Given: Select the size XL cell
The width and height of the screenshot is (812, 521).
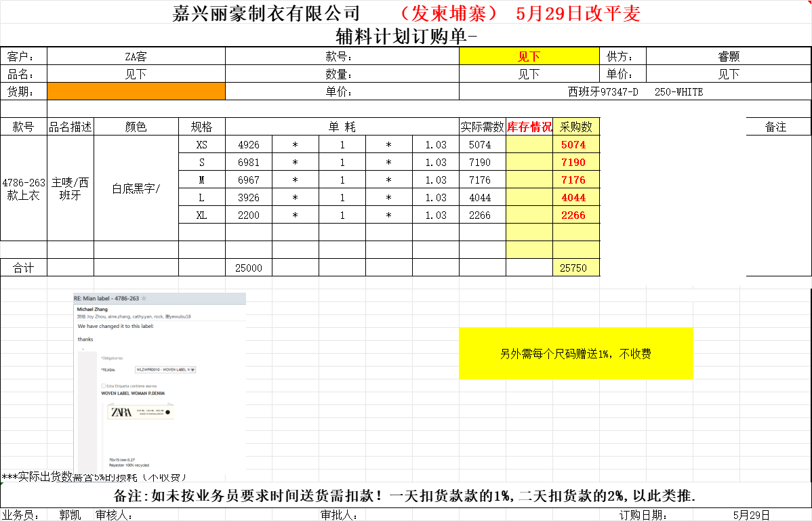Looking at the screenshot, I should pos(201,215).
